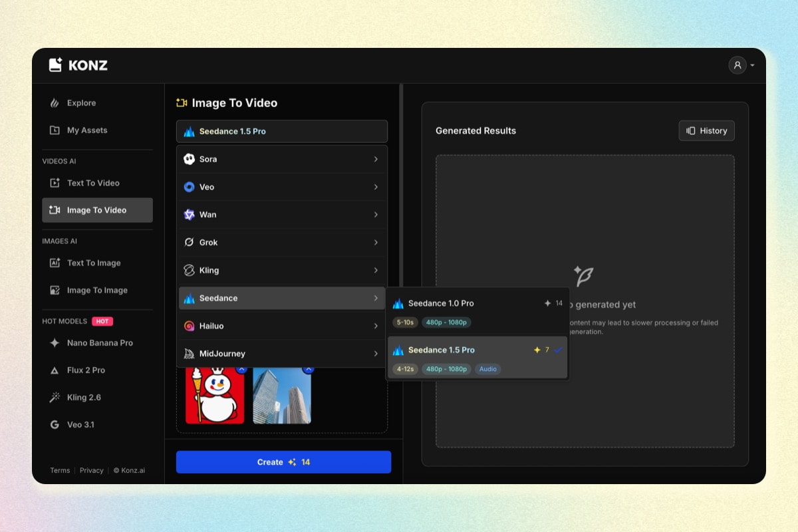Switch to Image To Image
The image size is (798, 532).
click(97, 290)
